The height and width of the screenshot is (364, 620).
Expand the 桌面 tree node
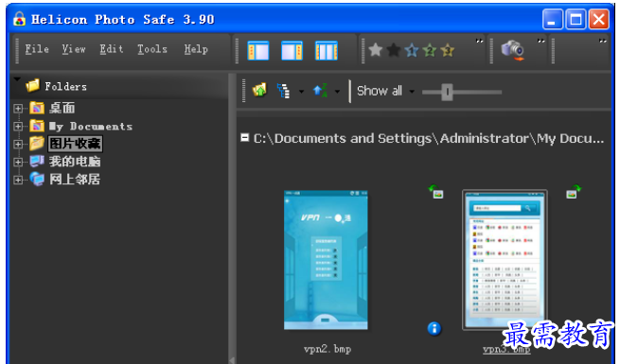(18, 108)
